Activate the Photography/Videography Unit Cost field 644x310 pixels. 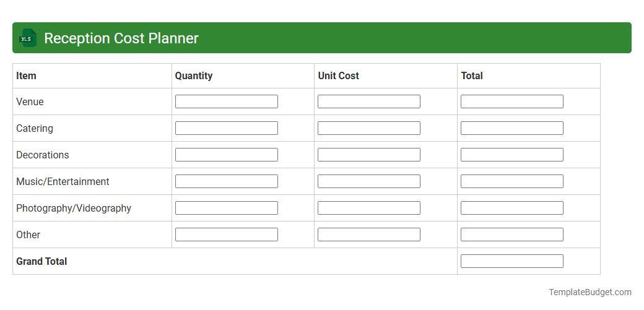click(369, 208)
